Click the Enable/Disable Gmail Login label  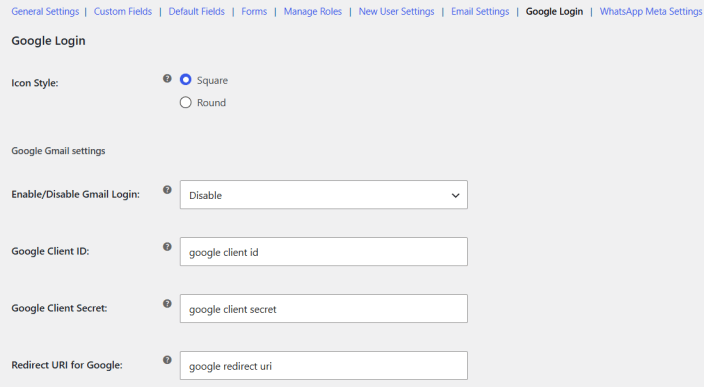tap(75, 194)
